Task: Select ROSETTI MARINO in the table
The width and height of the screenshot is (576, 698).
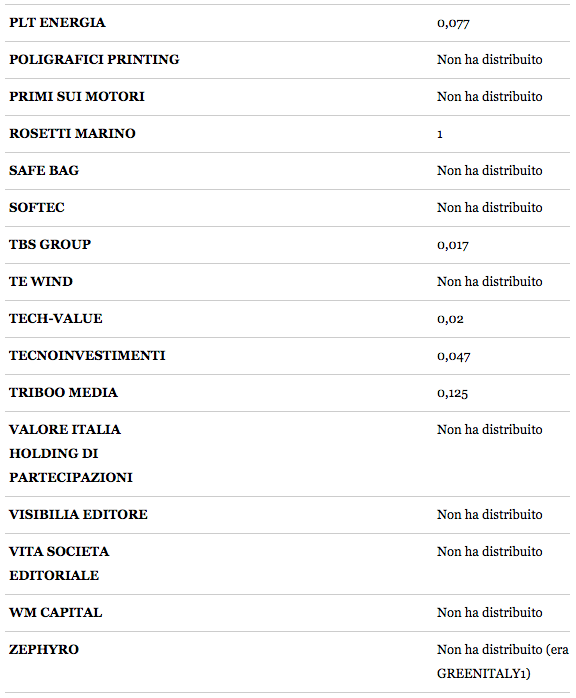Action: pos(73,134)
